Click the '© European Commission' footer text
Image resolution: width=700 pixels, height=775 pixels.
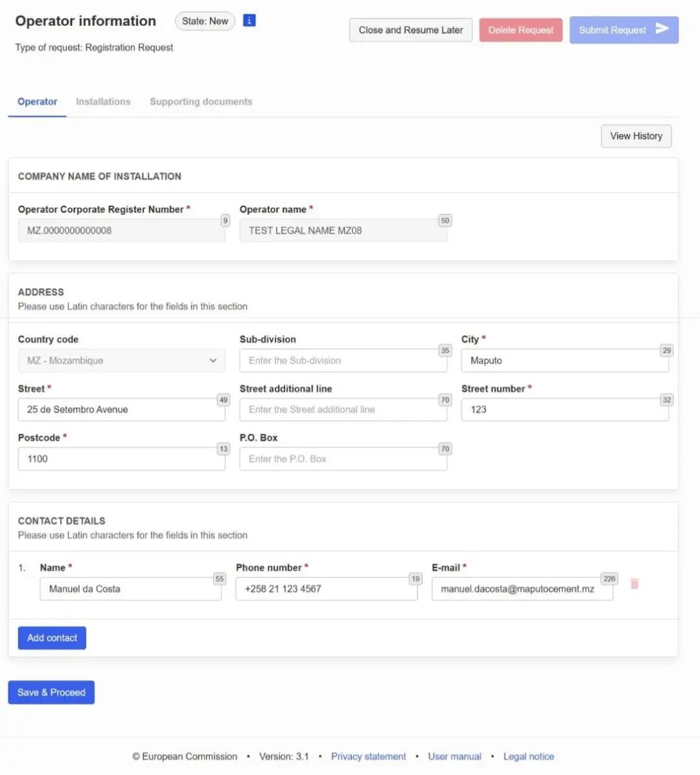coord(185,757)
